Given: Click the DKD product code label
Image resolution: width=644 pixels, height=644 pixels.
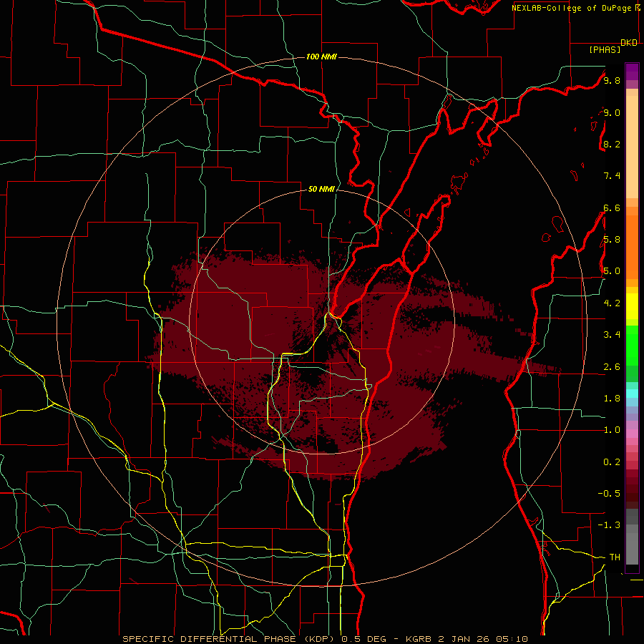Looking at the screenshot, I should [x=629, y=43].
